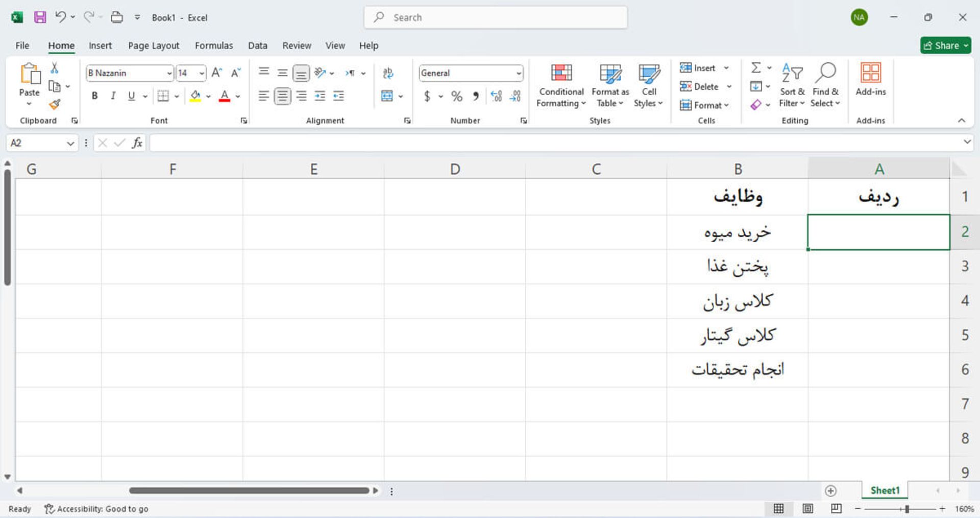Apply bold formatting to selected cell
The image size is (980, 518).
[x=94, y=96]
